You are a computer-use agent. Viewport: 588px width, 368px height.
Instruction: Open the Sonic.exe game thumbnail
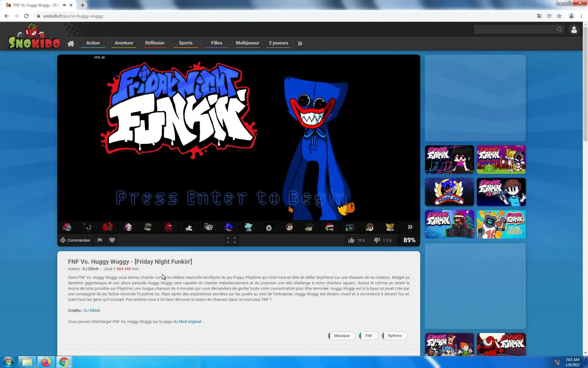449,192
